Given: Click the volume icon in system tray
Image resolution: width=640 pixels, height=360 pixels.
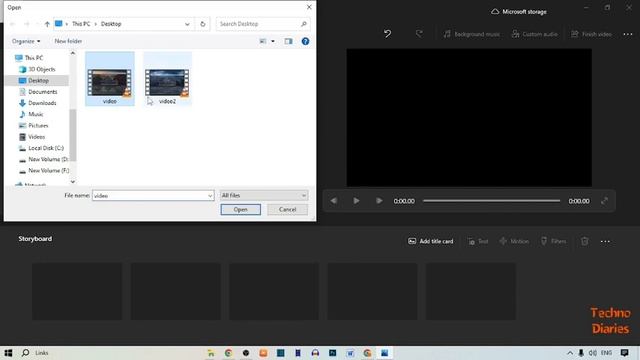Looking at the screenshot, I should [x=593, y=353].
